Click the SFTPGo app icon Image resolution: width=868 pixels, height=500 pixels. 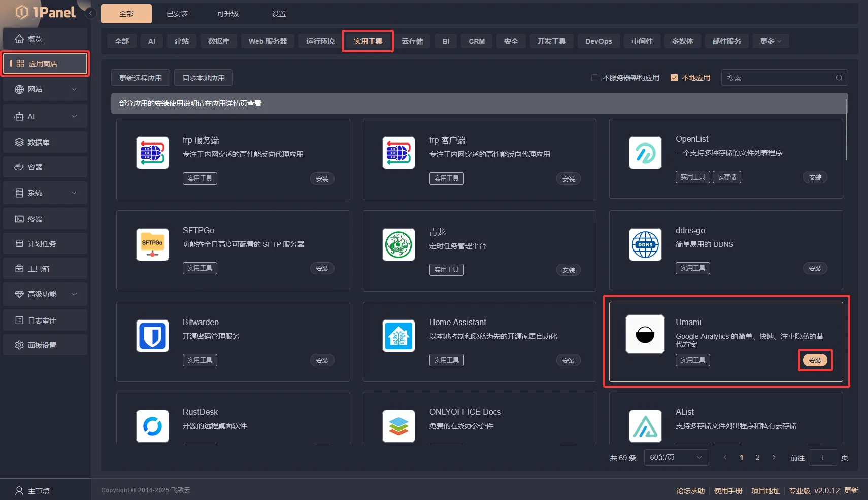point(152,244)
